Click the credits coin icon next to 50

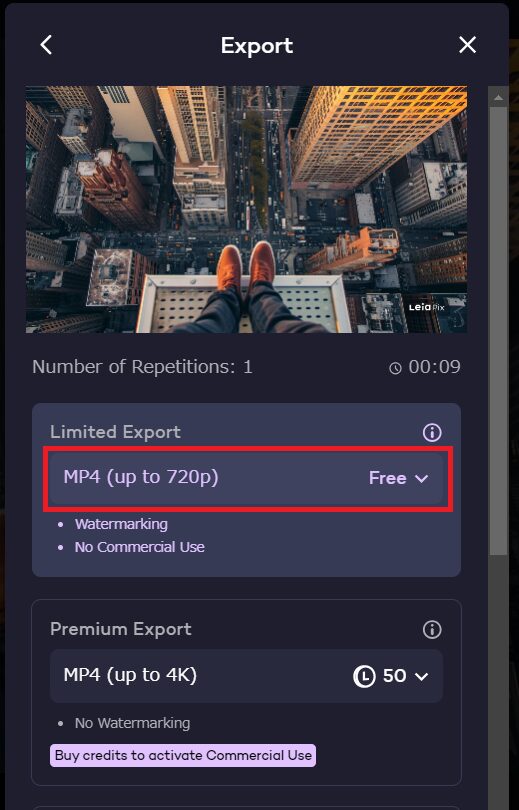[x=364, y=676]
